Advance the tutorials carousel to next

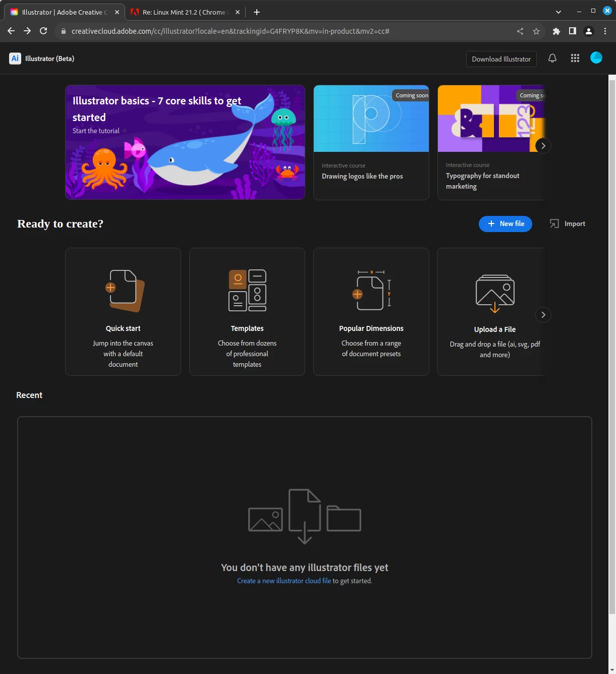[x=543, y=146]
